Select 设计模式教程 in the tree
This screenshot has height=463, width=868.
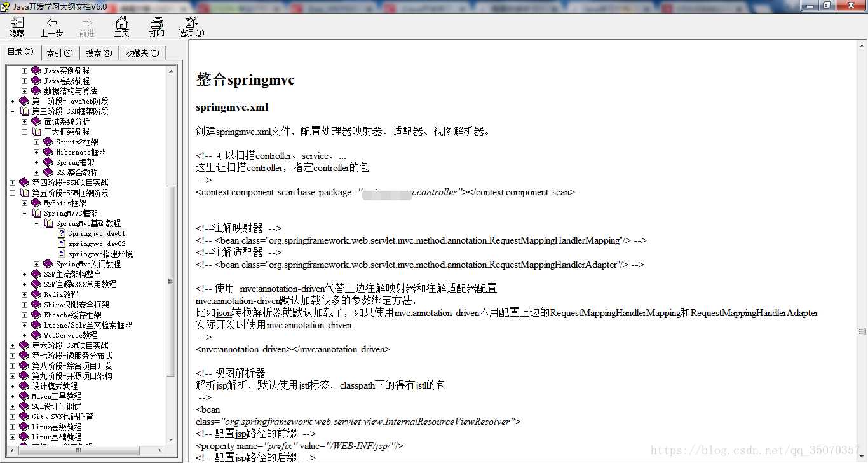[x=55, y=386]
